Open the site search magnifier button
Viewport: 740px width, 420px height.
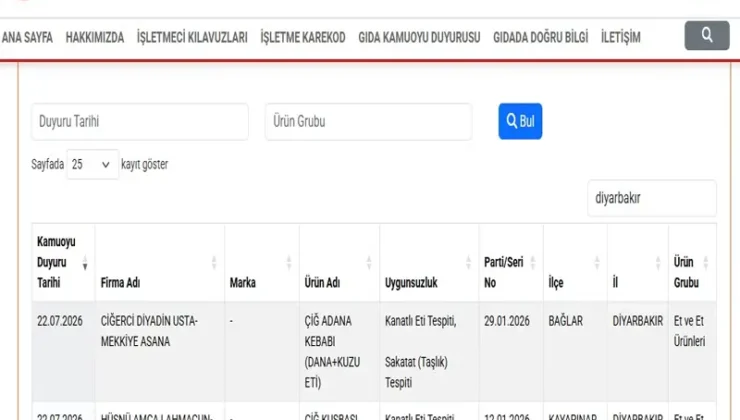click(706, 35)
